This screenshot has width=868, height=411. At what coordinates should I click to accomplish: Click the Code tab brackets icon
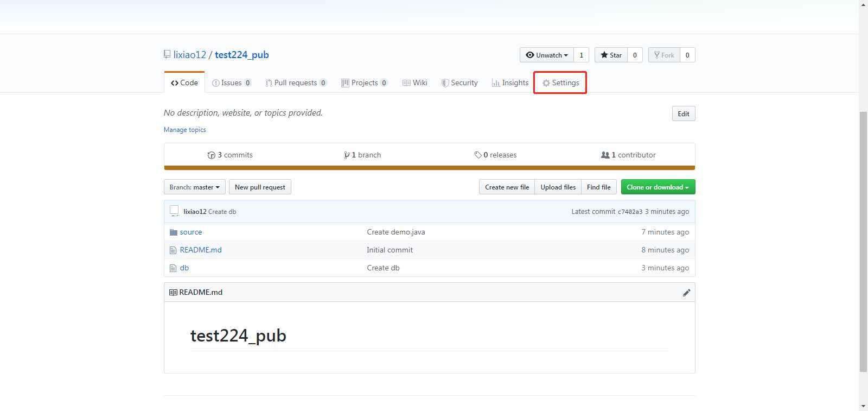(x=175, y=83)
